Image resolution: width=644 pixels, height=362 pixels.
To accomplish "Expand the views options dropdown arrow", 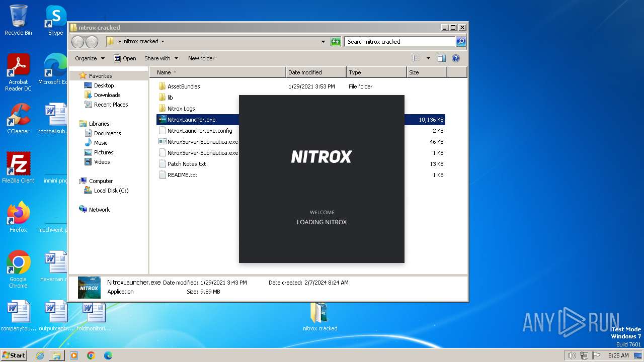I will point(428,58).
